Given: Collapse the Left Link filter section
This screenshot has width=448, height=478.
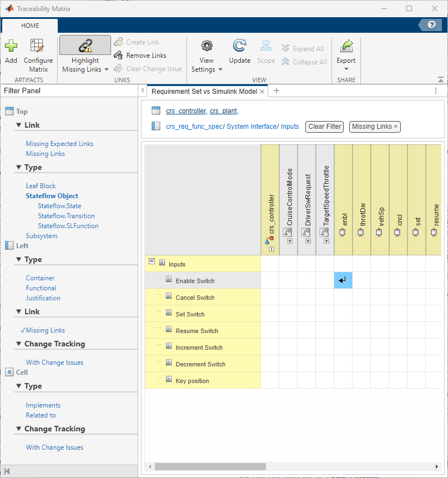Looking at the screenshot, I should pos(18,311).
